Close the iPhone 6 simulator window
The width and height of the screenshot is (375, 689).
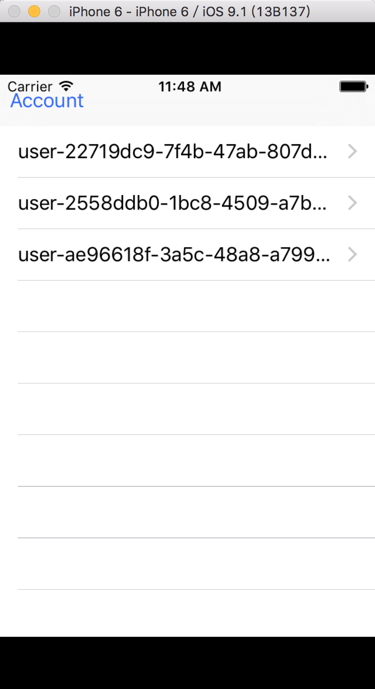click(14, 11)
